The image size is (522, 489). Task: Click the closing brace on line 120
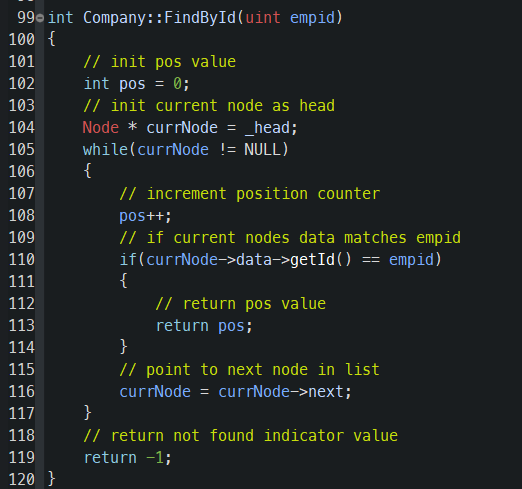[x=52, y=479]
